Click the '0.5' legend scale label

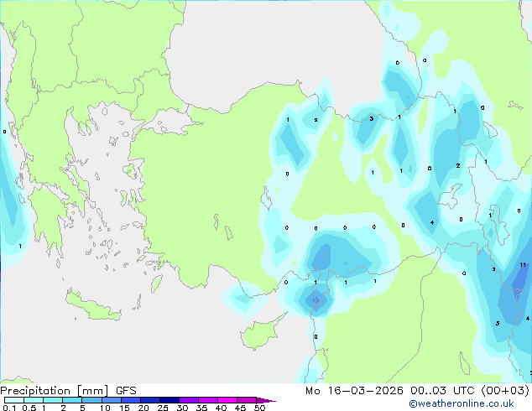point(29,408)
